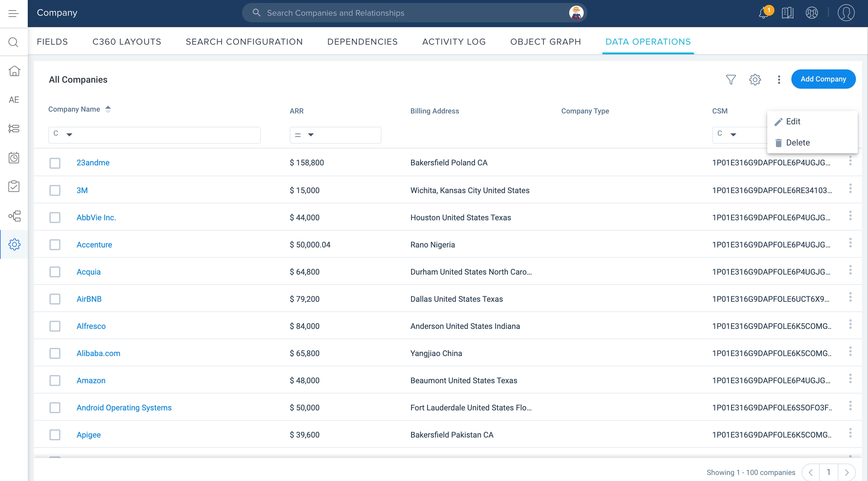Choose Delete from the context menu
Image resolution: width=868 pixels, height=481 pixels.
tap(812, 142)
